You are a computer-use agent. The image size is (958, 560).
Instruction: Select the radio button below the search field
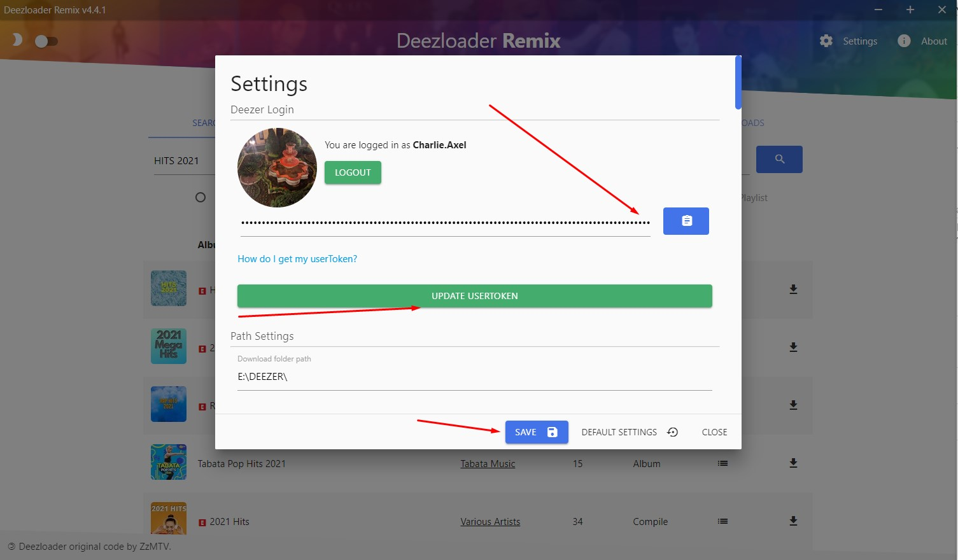point(201,197)
